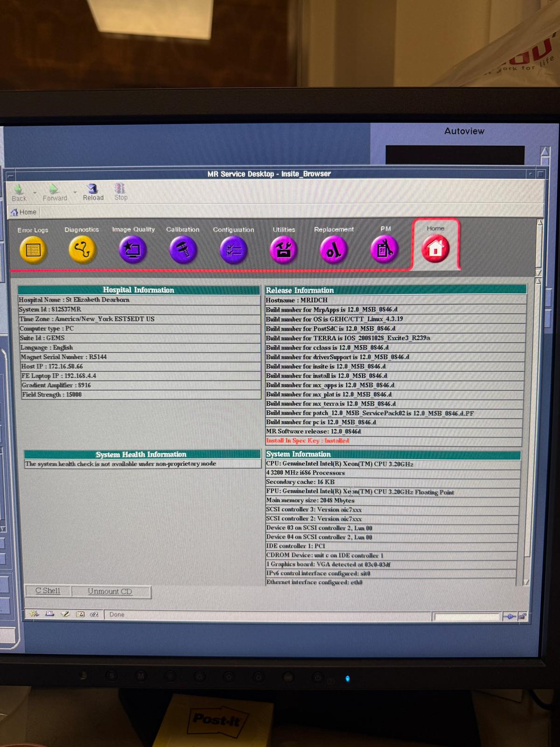This screenshot has height=747, width=560.
Task: Click the composer pencil icon in status bar
Action: 65,614
